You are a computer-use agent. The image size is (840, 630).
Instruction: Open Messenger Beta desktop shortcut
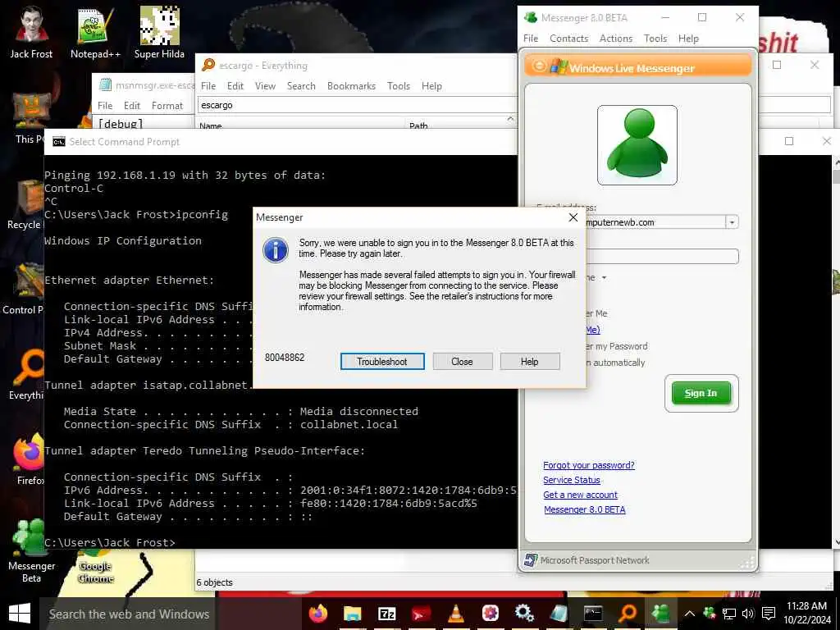click(31, 550)
